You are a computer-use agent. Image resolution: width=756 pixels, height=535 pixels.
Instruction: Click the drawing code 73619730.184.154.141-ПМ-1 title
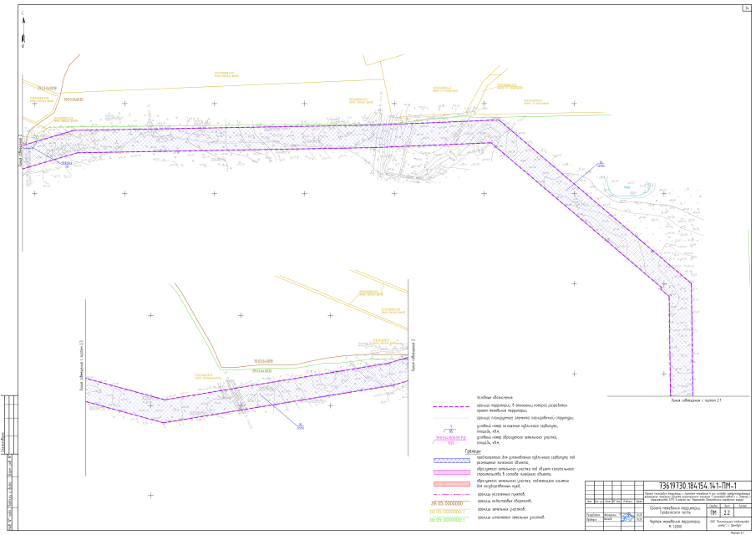tap(698, 487)
